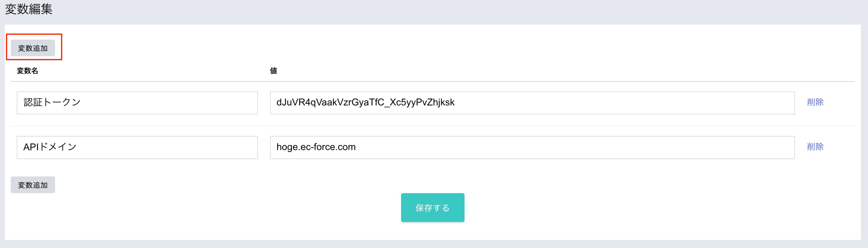Focus the APIドメイン variable name field
The image size is (868, 248).
coord(137,147)
